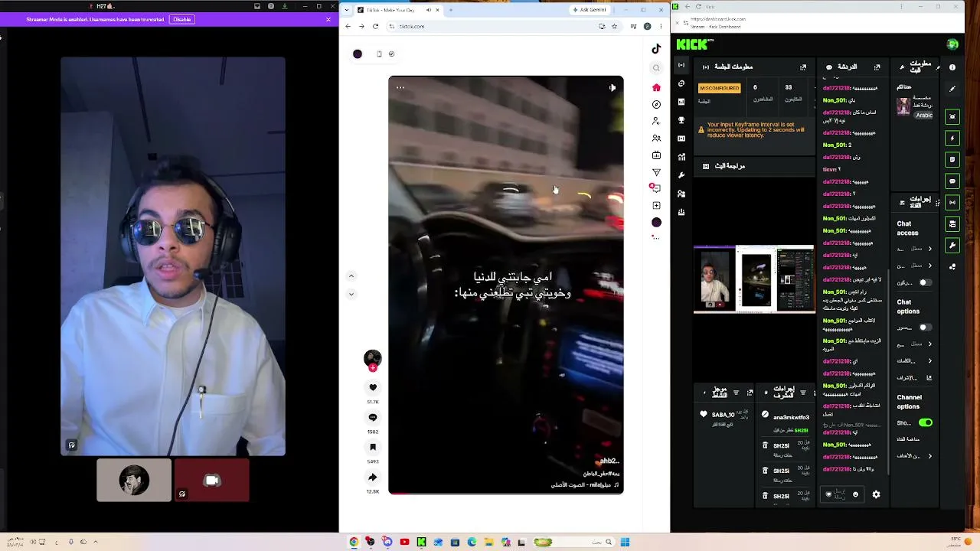Toggle Kick Channel options Sho... switch
The height and width of the screenshot is (551, 980).
coord(926,422)
